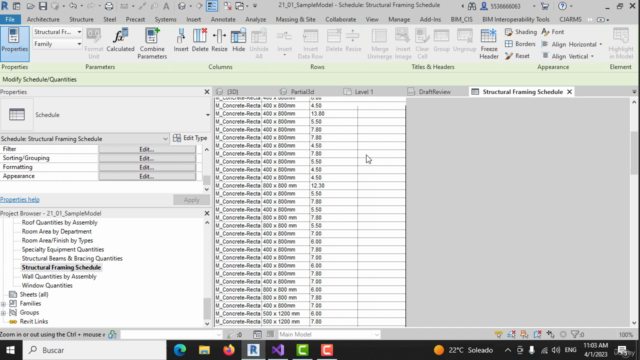Viewport: 640px width, 360px height.
Task: Click the 12.30 length cell
Action: coord(333,185)
